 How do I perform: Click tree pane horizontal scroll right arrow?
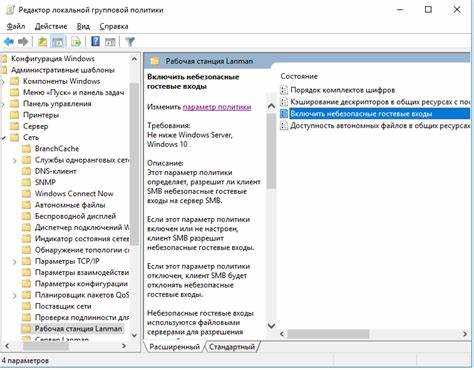pos(124,346)
